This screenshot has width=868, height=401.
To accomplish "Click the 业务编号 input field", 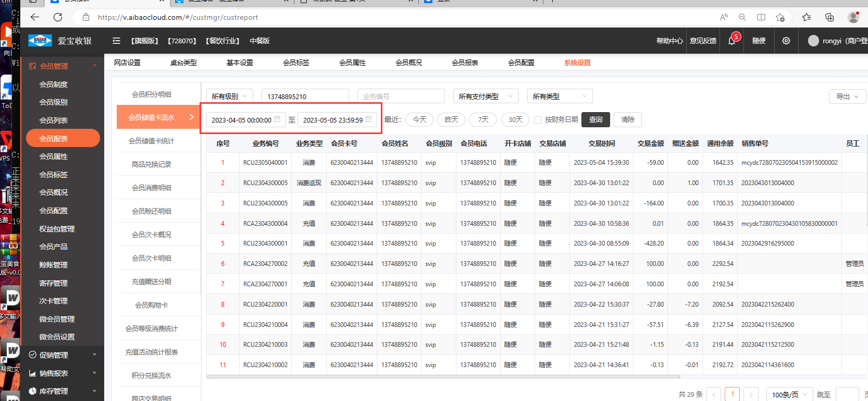I will 400,96.
